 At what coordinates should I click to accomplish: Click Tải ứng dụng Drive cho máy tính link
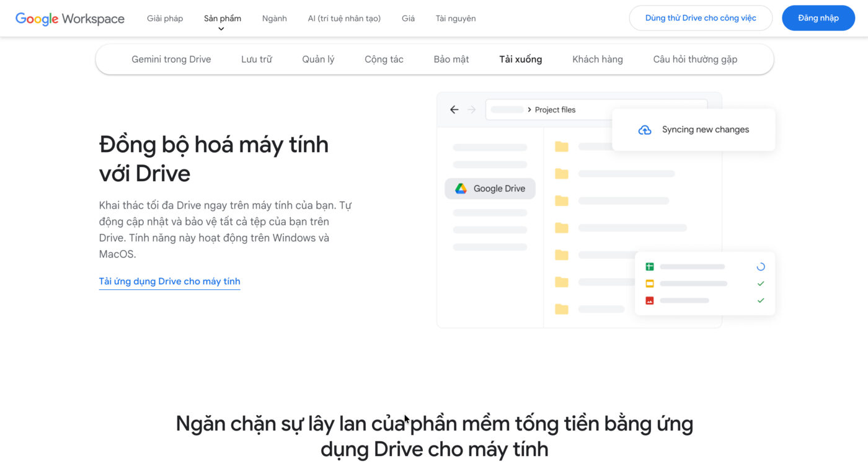tap(169, 282)
